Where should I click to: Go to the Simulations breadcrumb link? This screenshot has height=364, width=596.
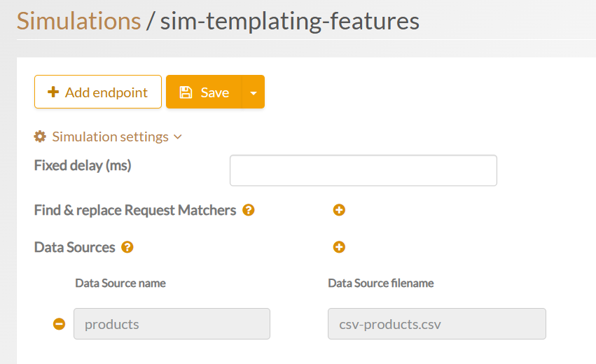(x=78, y=21)
